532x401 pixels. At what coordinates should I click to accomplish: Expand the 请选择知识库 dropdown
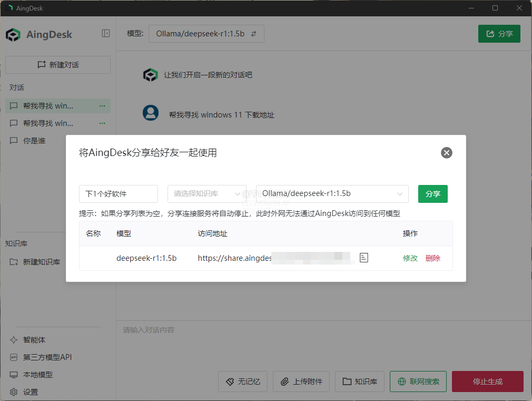tap(206, 194)
